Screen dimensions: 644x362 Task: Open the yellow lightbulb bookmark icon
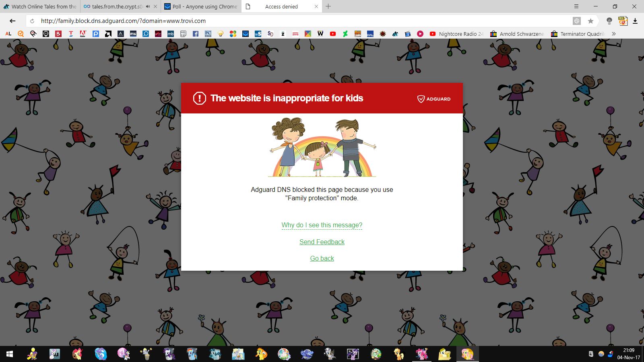221,34
